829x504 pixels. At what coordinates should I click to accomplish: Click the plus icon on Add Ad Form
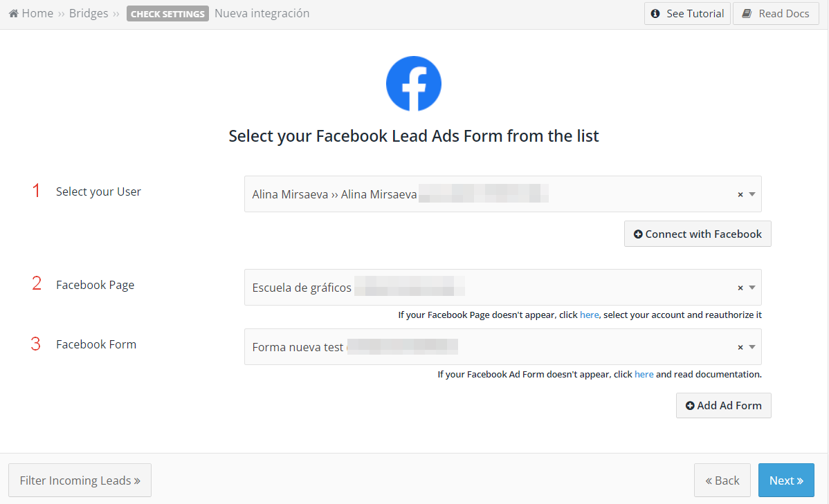690,406
